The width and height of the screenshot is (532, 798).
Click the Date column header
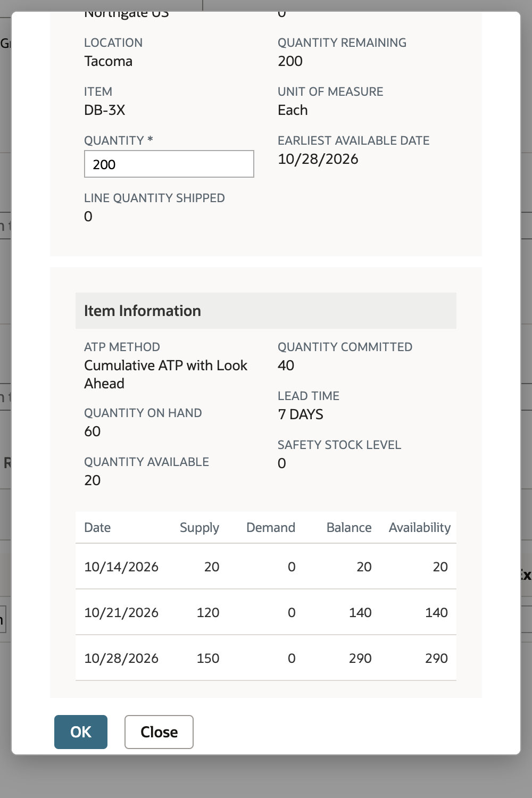pyautogui.click(x=97, y=528)
